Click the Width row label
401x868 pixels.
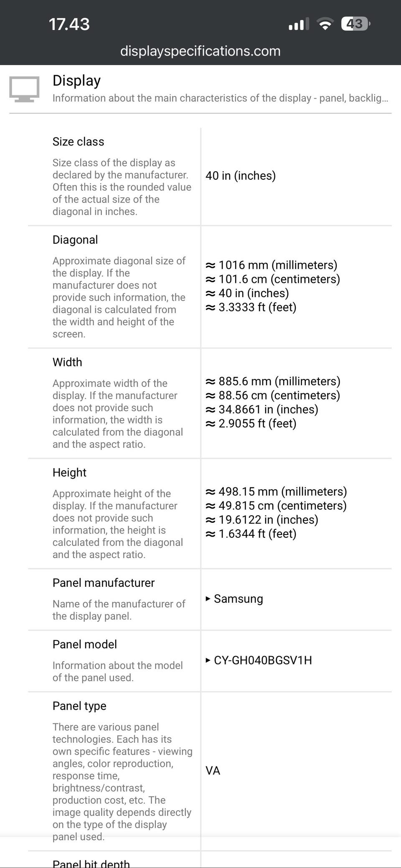point(67,362)
